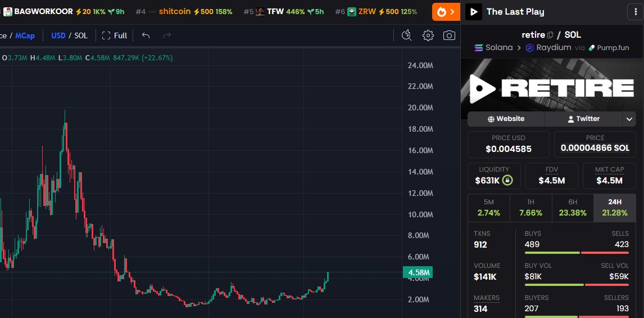Screen dimensions: 644x318
Task: Click the Solana chain logo
Action: coord(478,48)
